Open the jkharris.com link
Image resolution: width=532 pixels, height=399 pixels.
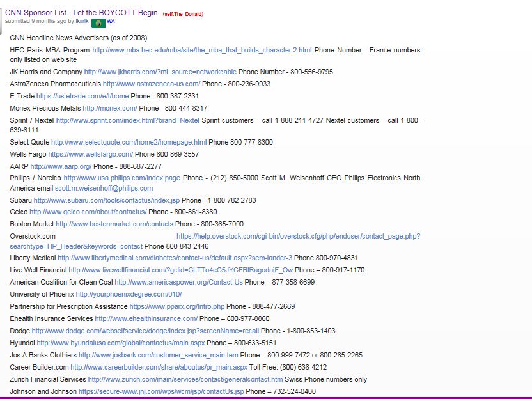(x=160, y=72)
